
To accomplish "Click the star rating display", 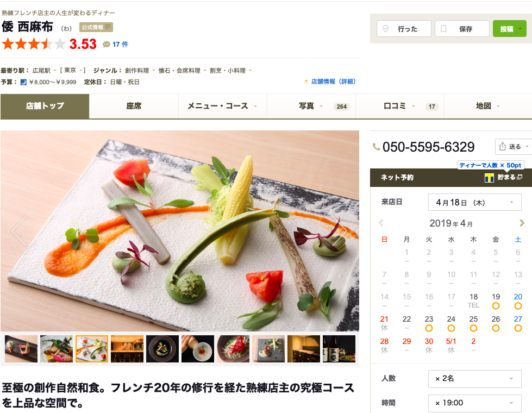I will (34, 44).
